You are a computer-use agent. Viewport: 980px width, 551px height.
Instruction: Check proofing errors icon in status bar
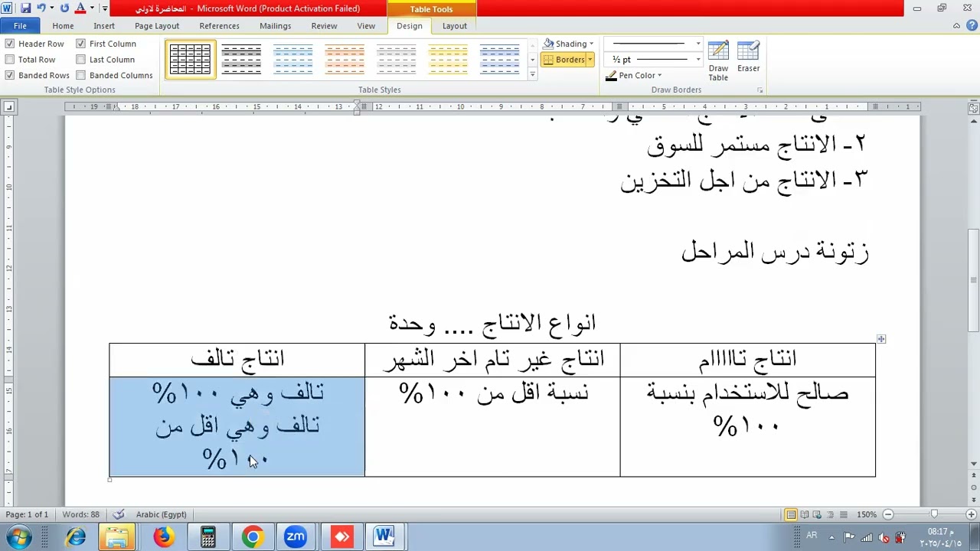pyautogui.click(x=119, y=514)
